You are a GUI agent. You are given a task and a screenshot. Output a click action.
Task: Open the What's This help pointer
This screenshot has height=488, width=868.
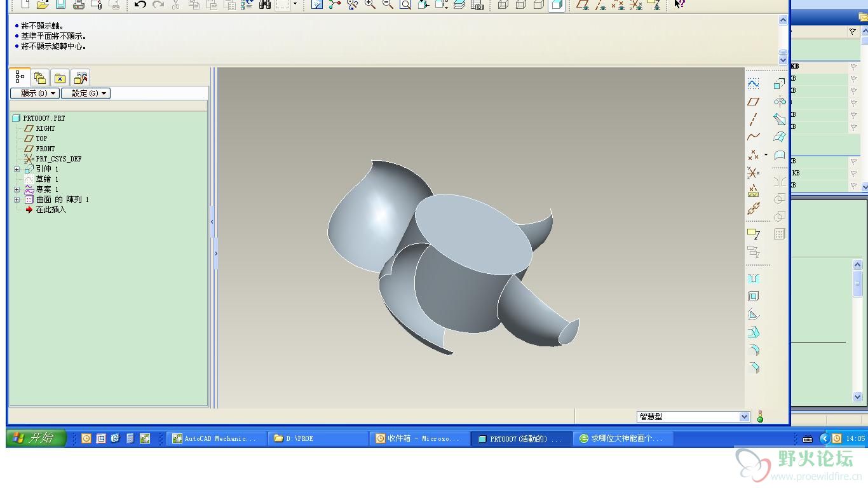coord(679,4)
